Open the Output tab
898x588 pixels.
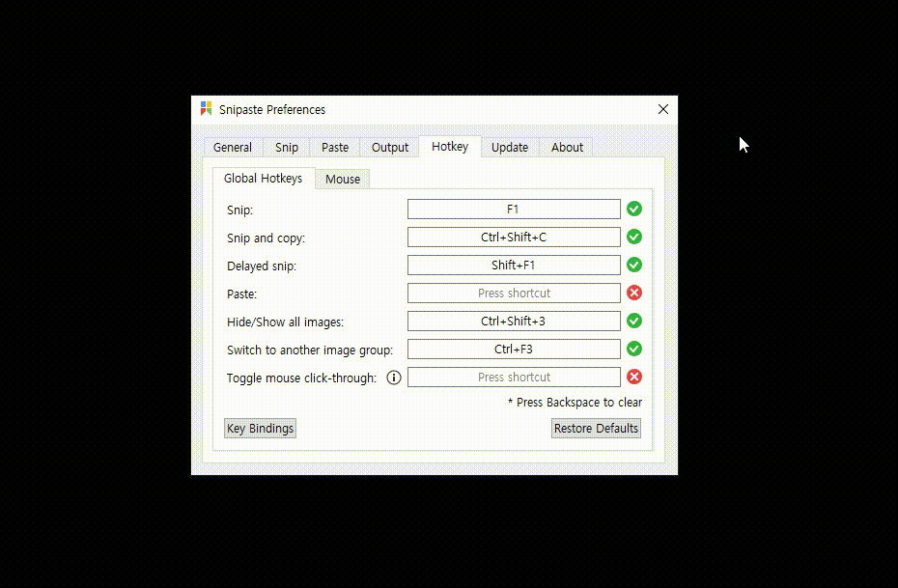390,147
